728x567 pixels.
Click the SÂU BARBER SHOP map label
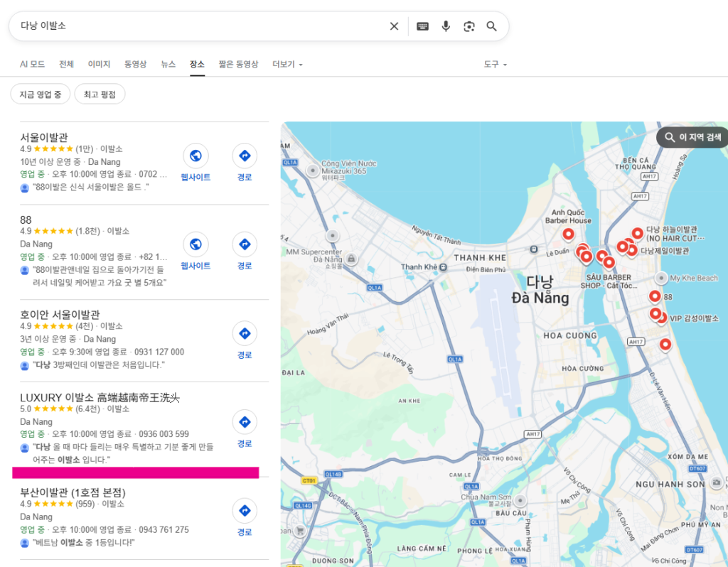[x=609, y=281]
